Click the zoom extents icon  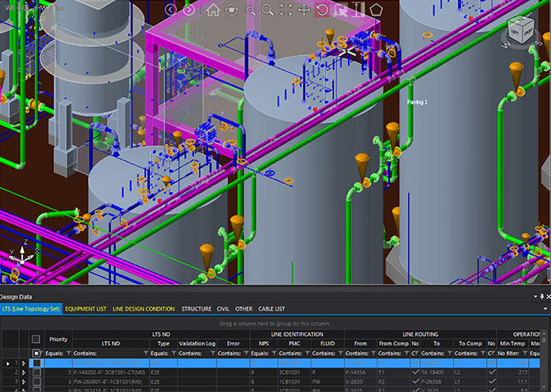point(285,10)
